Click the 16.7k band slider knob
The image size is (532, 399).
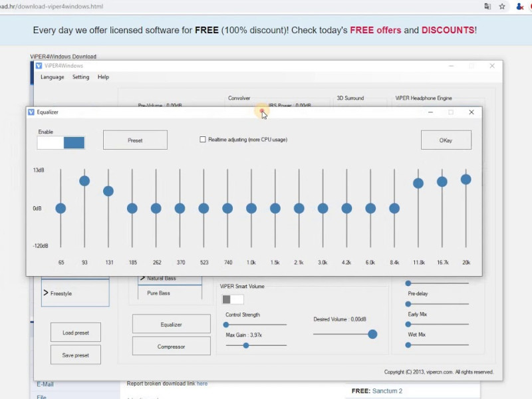pyautogui.click(x=442, y=182)
